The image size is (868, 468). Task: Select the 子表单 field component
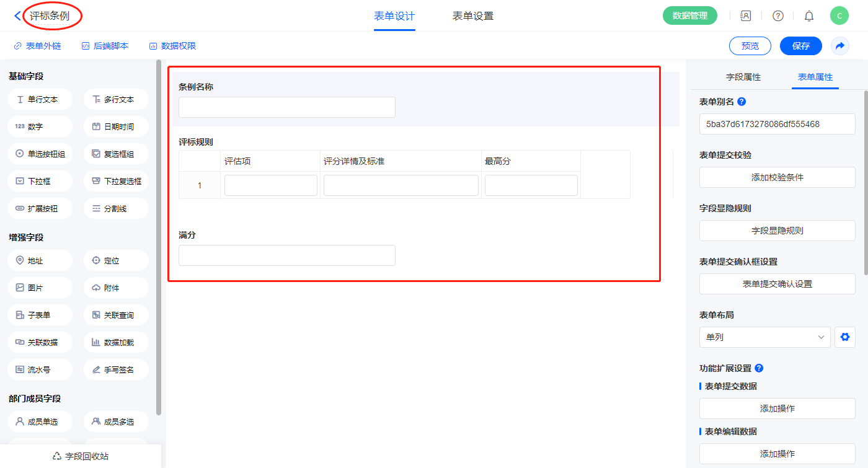(40, 315)
